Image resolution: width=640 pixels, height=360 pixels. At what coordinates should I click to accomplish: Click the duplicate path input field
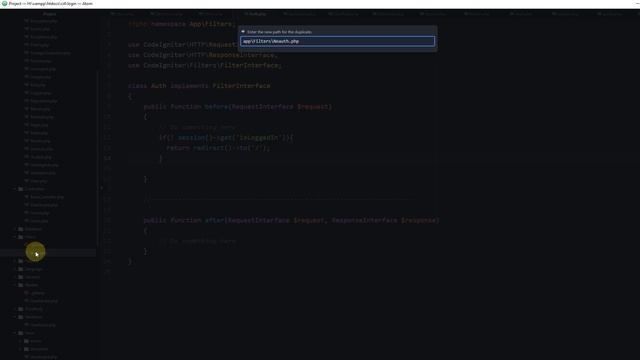(x=337, y=41)
